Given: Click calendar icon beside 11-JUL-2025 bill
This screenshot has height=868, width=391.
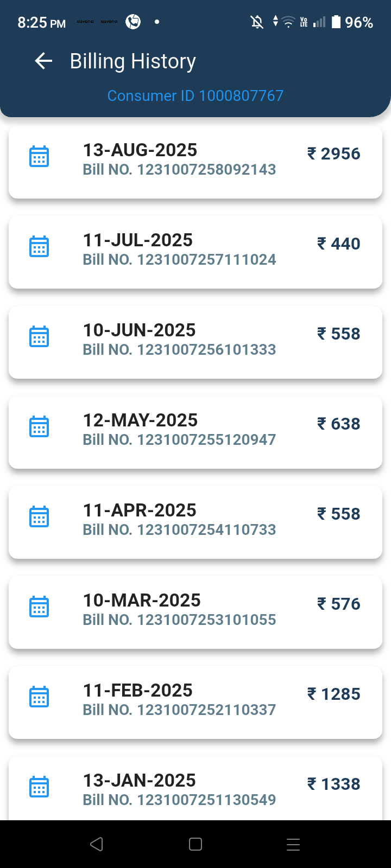Looking at the screenshot, I should [x=39, y=247].
